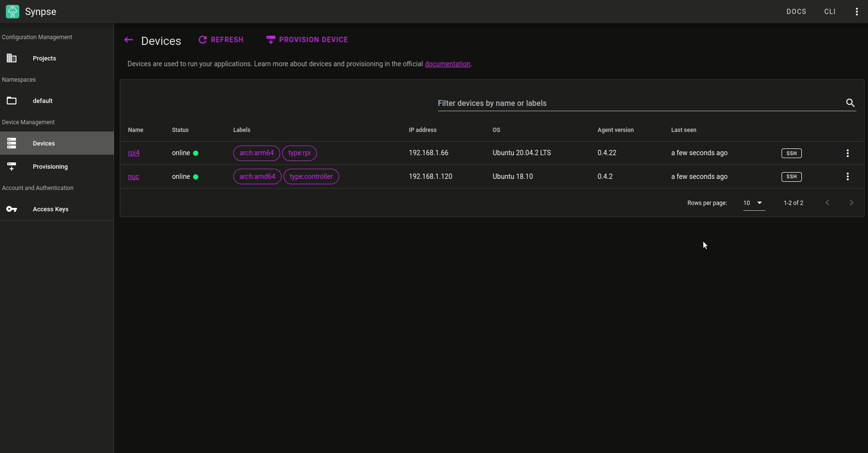This screenshot has width=868, height=453.
Task: Click SSH button for rpi4
Action: 791,153
